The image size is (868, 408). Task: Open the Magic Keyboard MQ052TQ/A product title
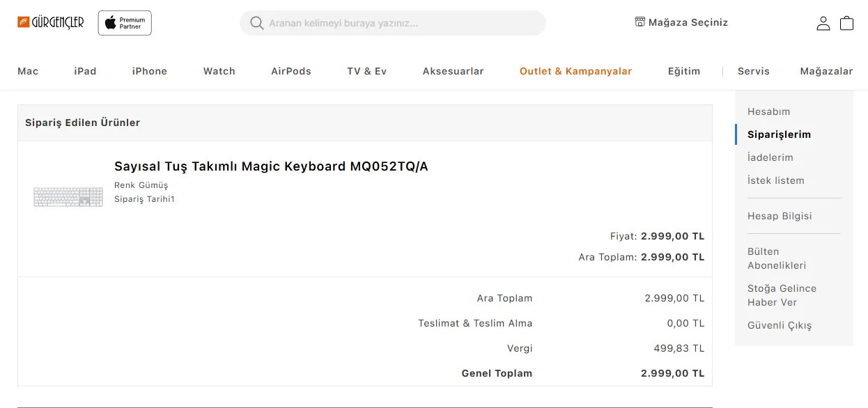click(271, 166)
